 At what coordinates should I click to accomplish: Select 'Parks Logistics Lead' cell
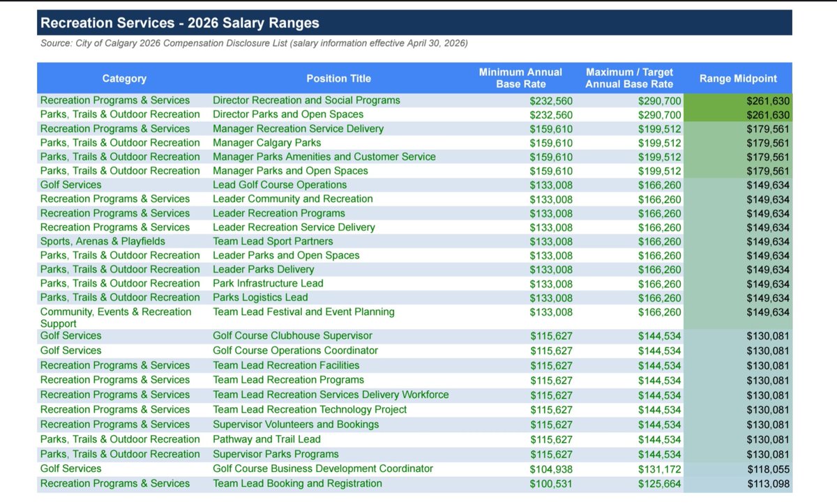pyautogui.click(x=260, y=297)
